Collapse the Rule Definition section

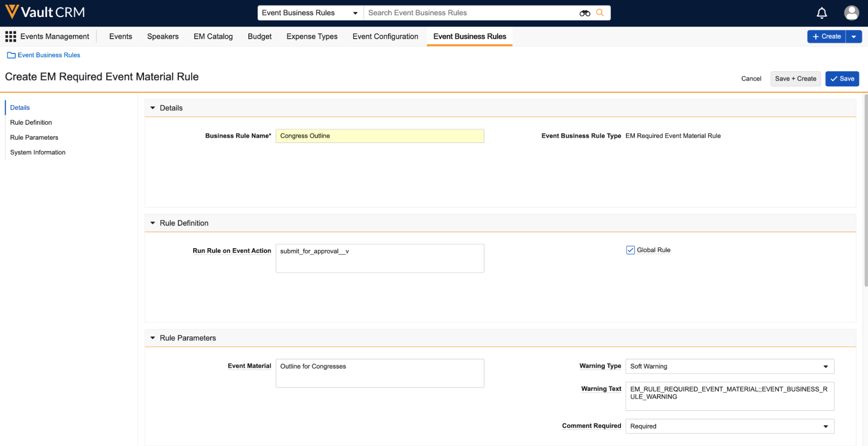[152, 223]
